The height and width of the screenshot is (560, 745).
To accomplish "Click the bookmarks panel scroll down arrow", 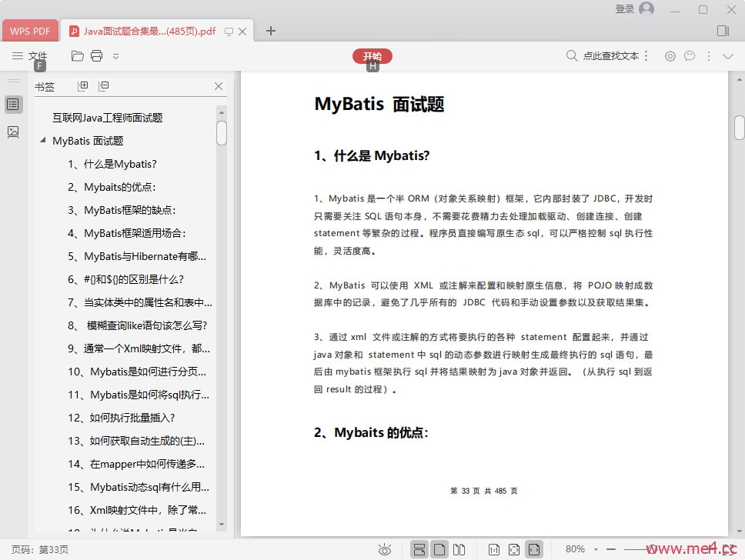I will [222, 525].
